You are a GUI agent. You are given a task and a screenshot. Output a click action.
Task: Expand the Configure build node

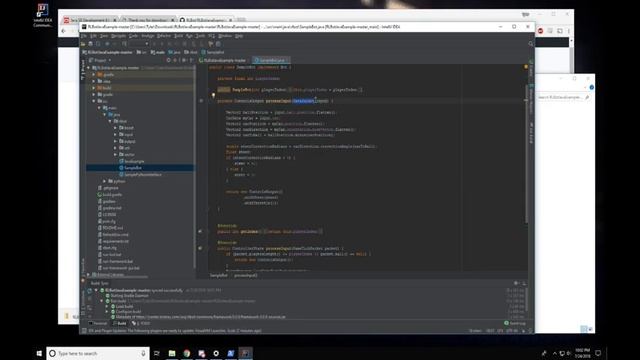coord(107,311)
